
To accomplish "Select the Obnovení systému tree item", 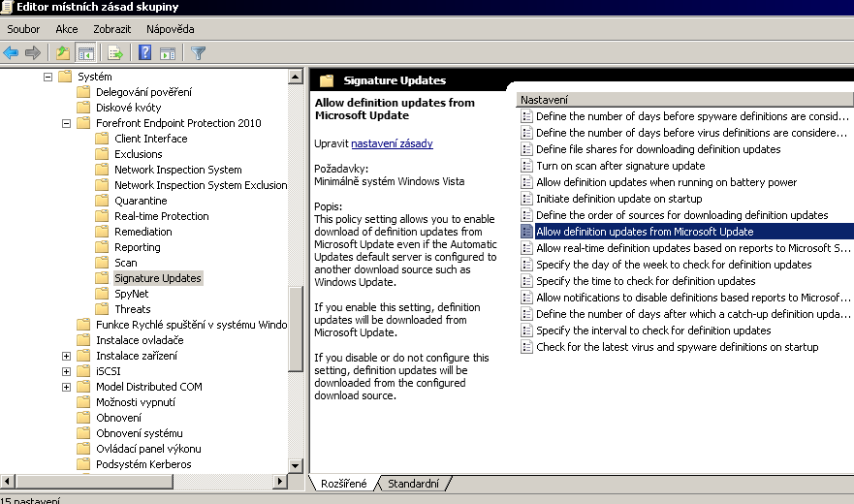I will pyautogui.click(x=140, y=433).
